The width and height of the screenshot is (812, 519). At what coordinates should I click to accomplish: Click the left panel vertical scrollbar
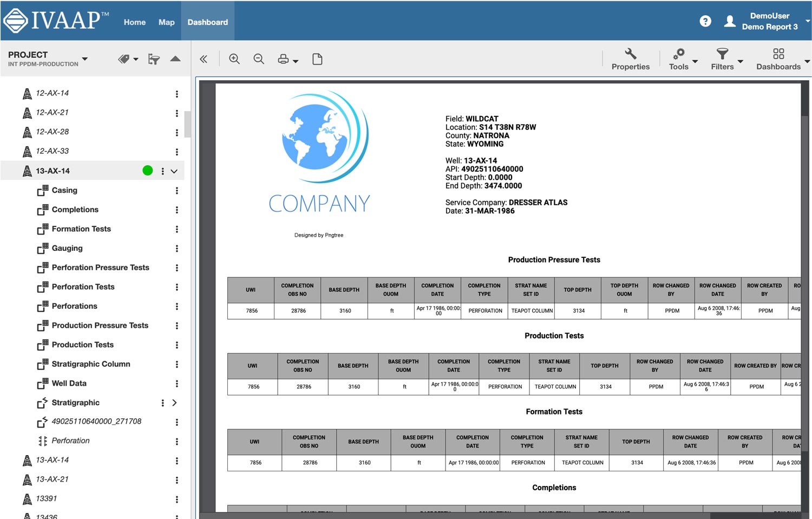click(187, 125)
